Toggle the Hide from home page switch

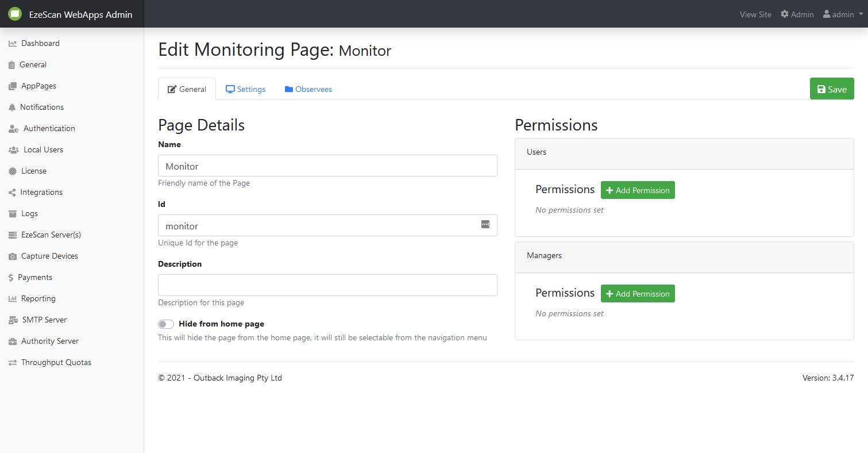pos(166,324)
